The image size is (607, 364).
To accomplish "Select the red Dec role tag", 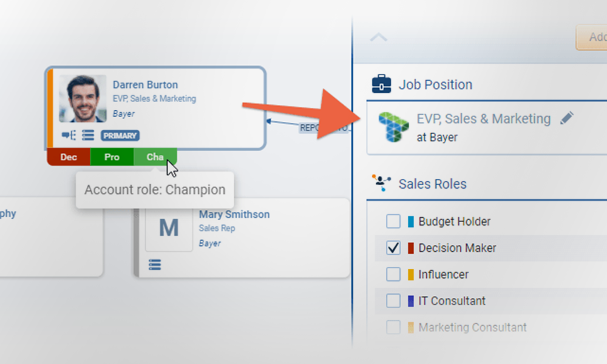I will (x=69, y=157).
